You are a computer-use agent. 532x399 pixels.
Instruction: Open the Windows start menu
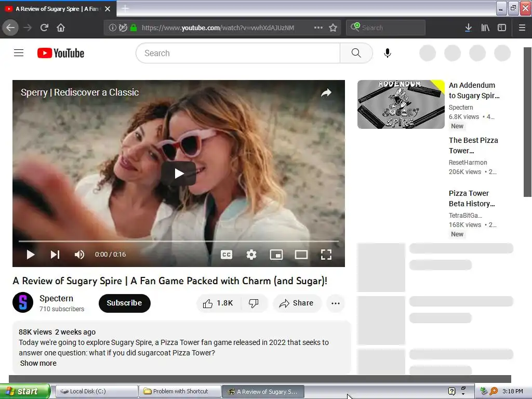tap(25, 391)
